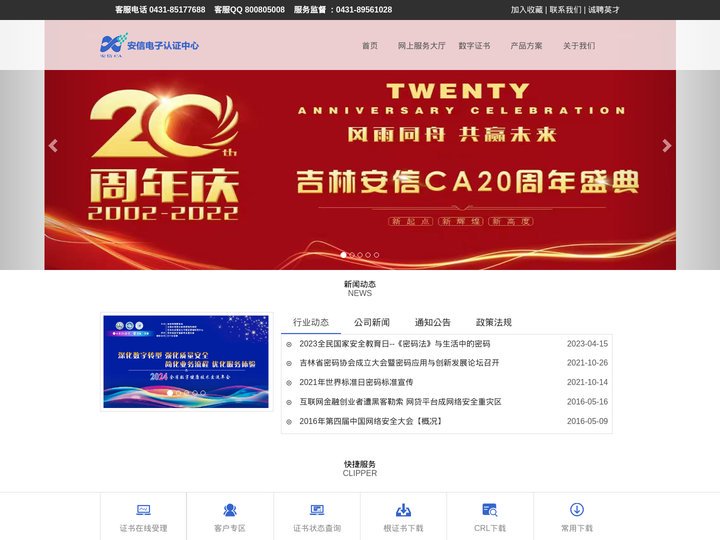Click 根证书下载 label
The width and height of the screenshot is (720, 540).
tap(403, 528)
